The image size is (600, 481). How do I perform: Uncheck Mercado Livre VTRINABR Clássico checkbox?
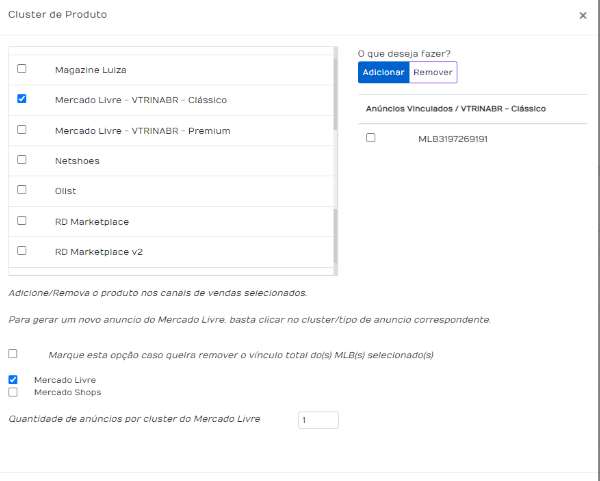[22, 99]
